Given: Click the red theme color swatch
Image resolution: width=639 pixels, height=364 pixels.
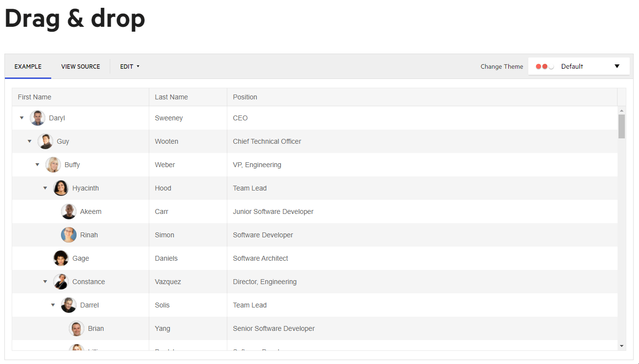Looking at the screenshot, I should 539,66.
